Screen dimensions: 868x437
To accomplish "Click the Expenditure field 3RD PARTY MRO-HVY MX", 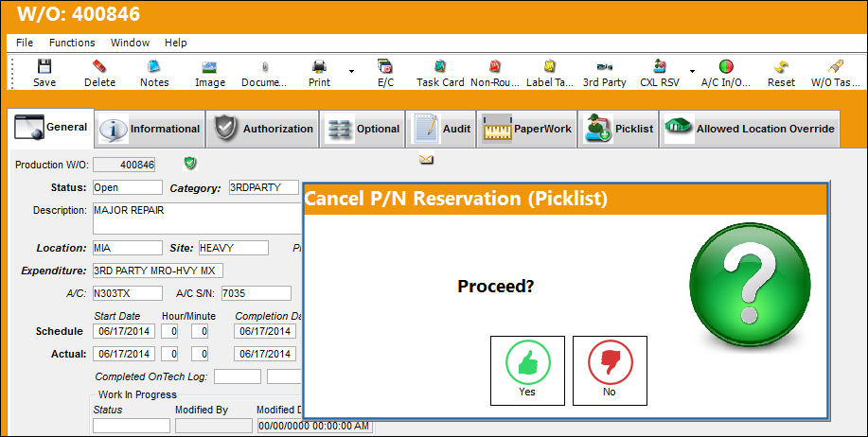I will coord(158,271).
